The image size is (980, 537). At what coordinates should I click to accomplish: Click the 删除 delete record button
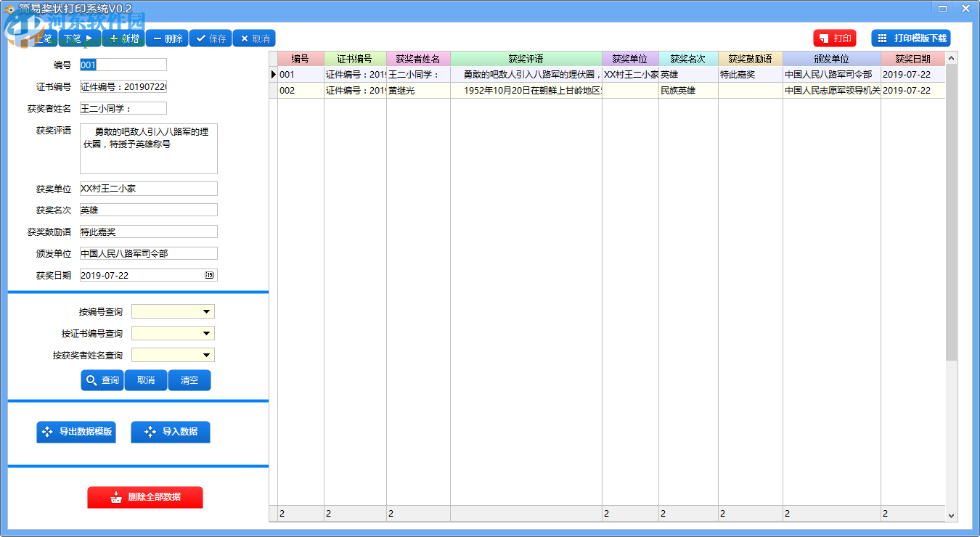point(167,38)
